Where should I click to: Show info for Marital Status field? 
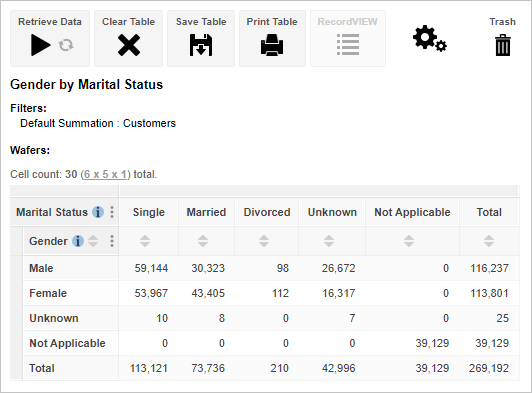tap(98, 212)
